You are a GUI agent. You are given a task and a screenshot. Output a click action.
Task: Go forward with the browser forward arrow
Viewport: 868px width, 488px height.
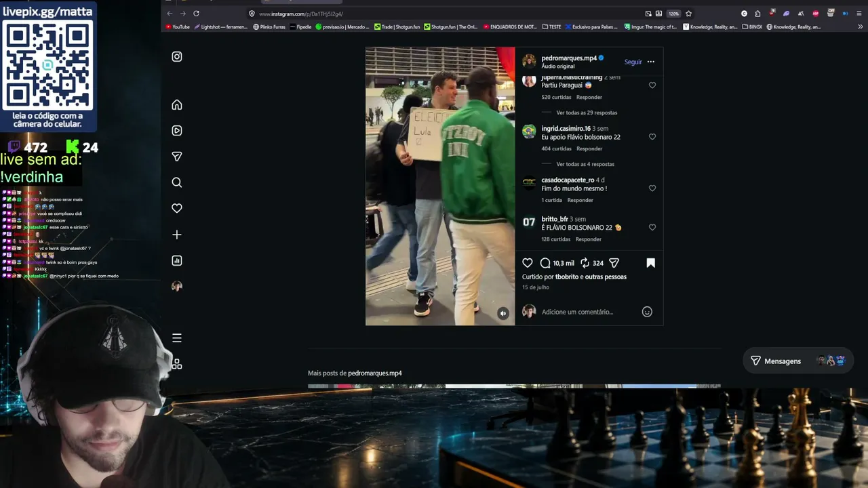pyautogui.click(x=182, y=14)
